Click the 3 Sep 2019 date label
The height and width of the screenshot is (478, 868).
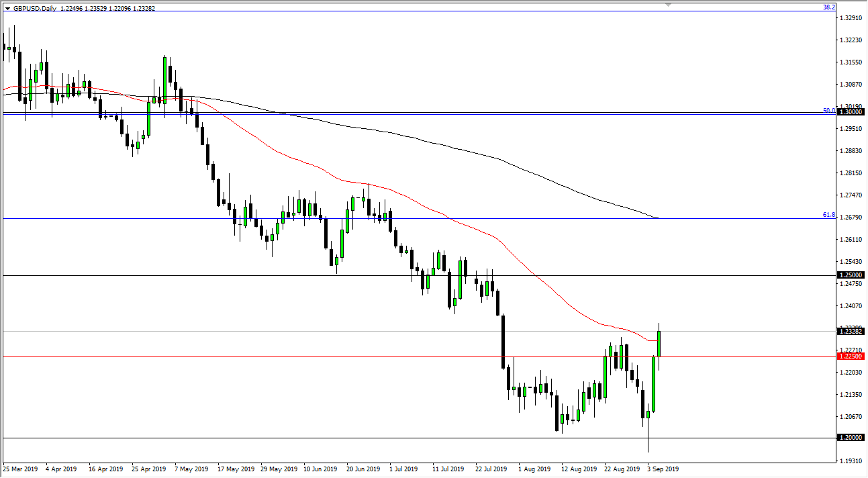coord(661,469)
